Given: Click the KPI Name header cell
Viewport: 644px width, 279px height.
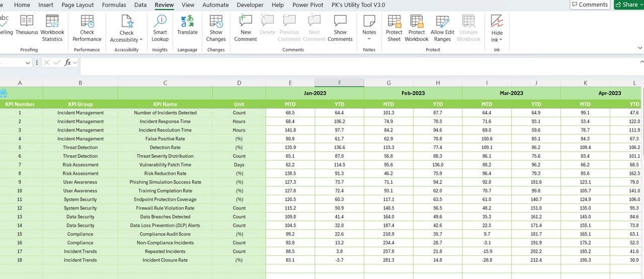Looking at the screenshot, I should [165, 104].
